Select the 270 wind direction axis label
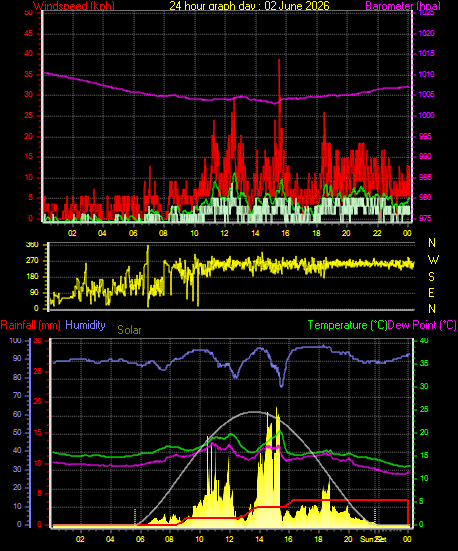 pos(32,261)
